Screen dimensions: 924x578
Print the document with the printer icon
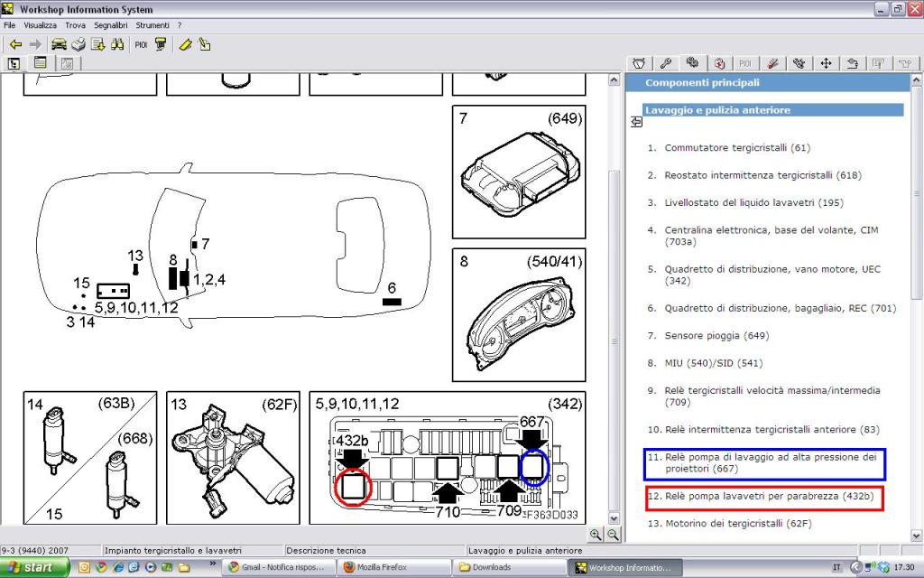coord(79,44)
